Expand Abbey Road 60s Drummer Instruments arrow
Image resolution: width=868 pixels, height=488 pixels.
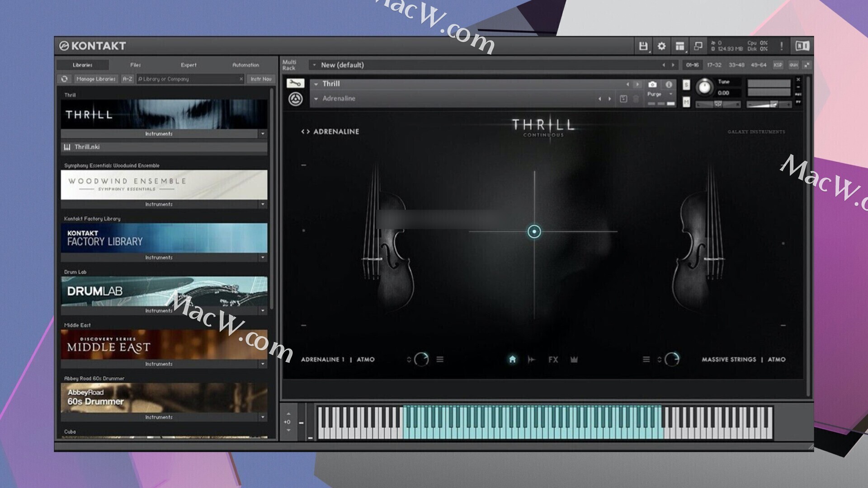pos(263,418)
